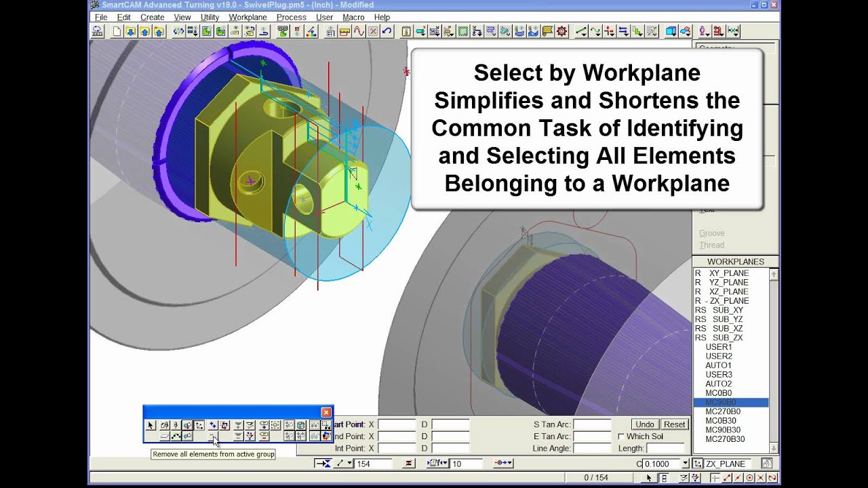Click the red icon right of the 154 field
This screenshot has width=868, height=488.
(408, 464)
